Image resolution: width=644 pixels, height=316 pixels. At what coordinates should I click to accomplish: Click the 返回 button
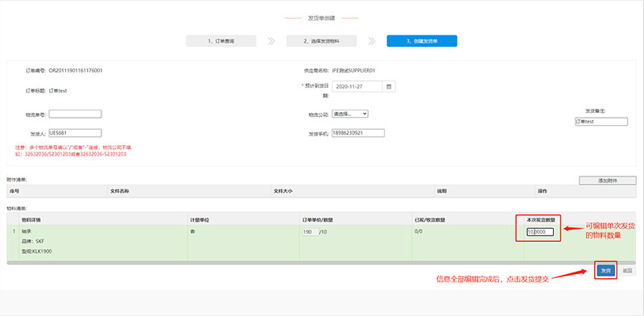click(x=627, y=270)
